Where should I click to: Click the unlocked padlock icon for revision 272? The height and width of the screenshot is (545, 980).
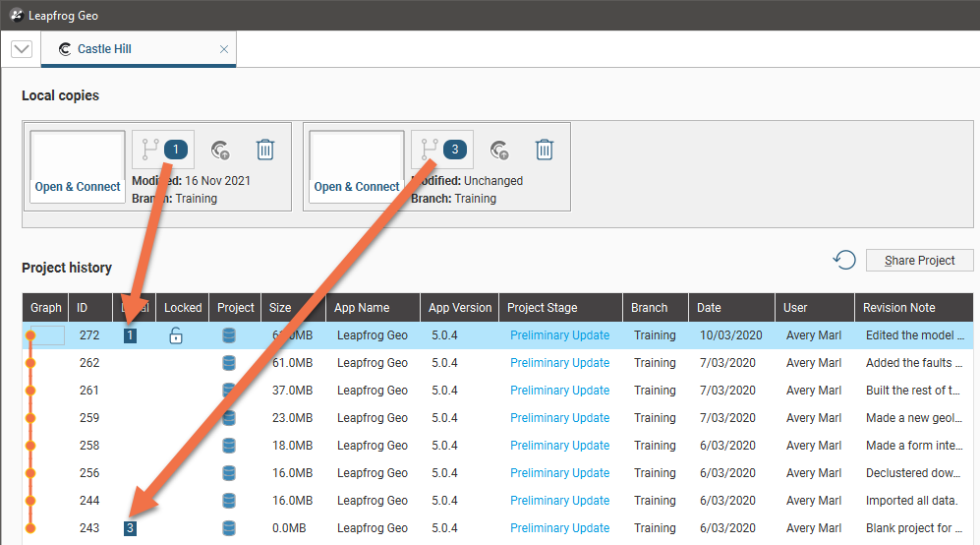click(x=176, y=335)
